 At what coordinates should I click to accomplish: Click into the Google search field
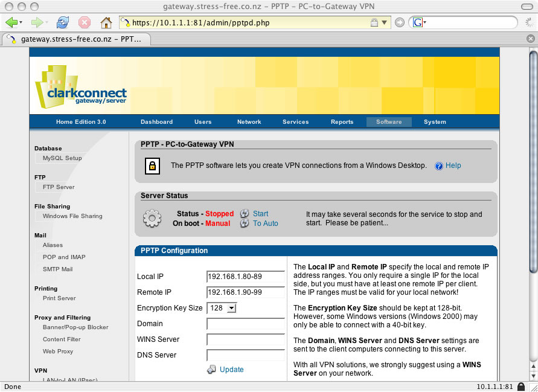tap(471, 23)
